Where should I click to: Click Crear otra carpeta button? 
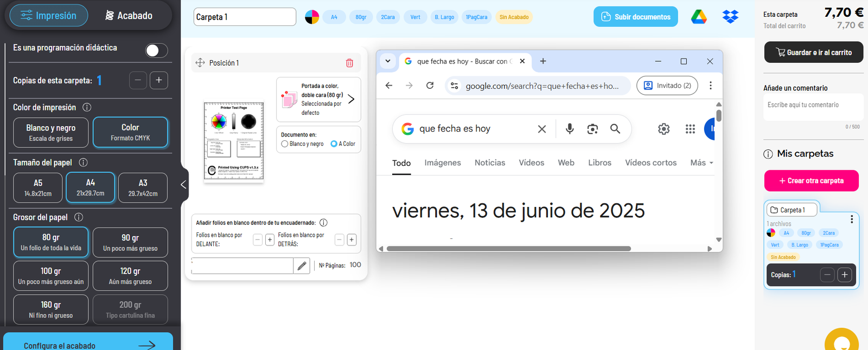[x=811, y=181]
